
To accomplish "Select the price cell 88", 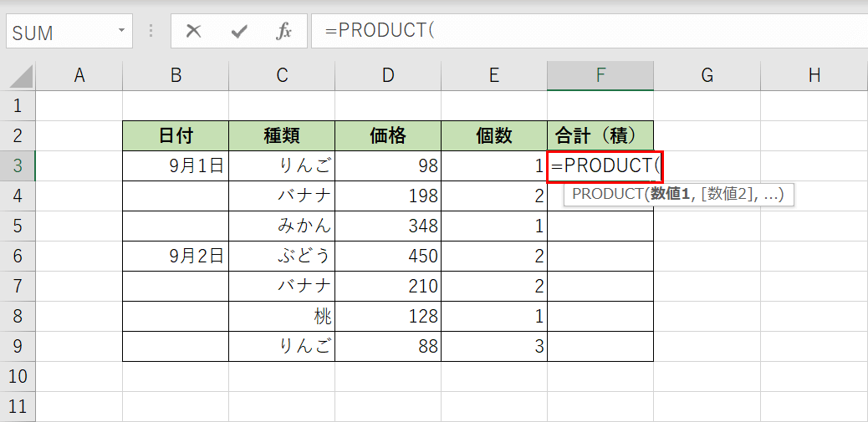I will (x=388, y=346).
